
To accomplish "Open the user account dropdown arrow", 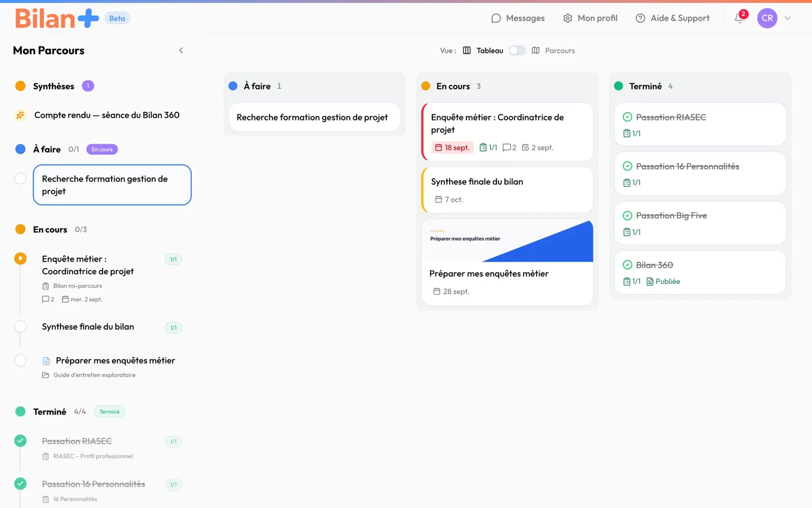I will click(788, 18).
